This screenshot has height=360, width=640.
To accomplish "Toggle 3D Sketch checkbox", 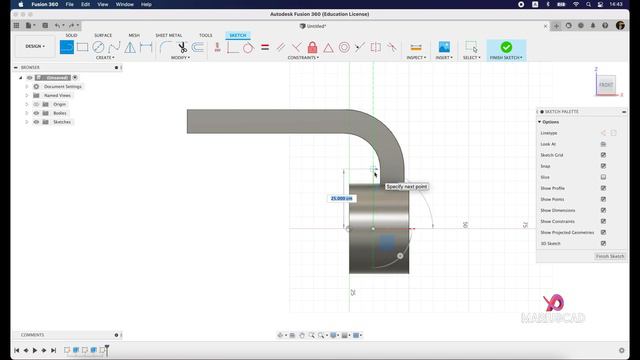I will click(603, 243).
